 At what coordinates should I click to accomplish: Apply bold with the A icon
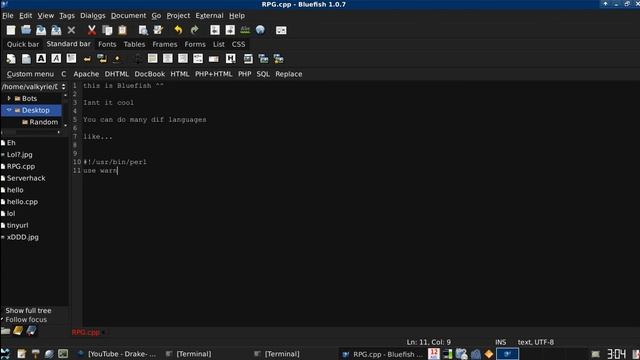tap(41, 58)
